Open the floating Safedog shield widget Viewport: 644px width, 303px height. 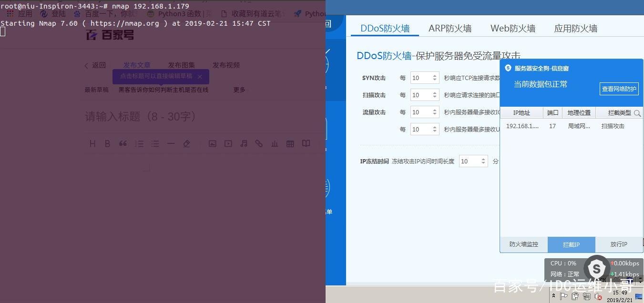pos(596,269)
